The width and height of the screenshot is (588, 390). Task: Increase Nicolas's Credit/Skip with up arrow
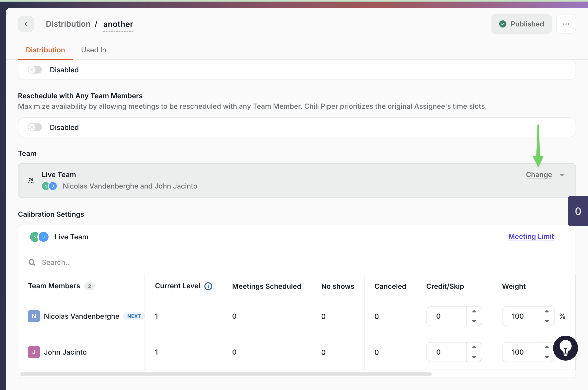tap(474, 311)
